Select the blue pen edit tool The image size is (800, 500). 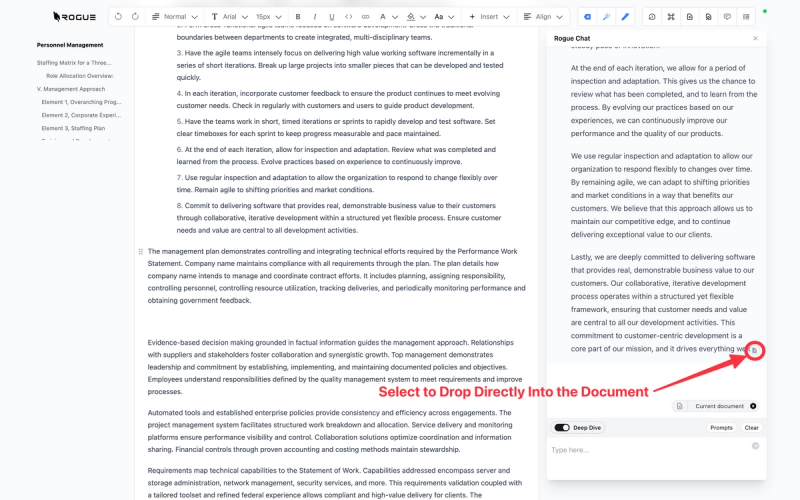point(625,17)
